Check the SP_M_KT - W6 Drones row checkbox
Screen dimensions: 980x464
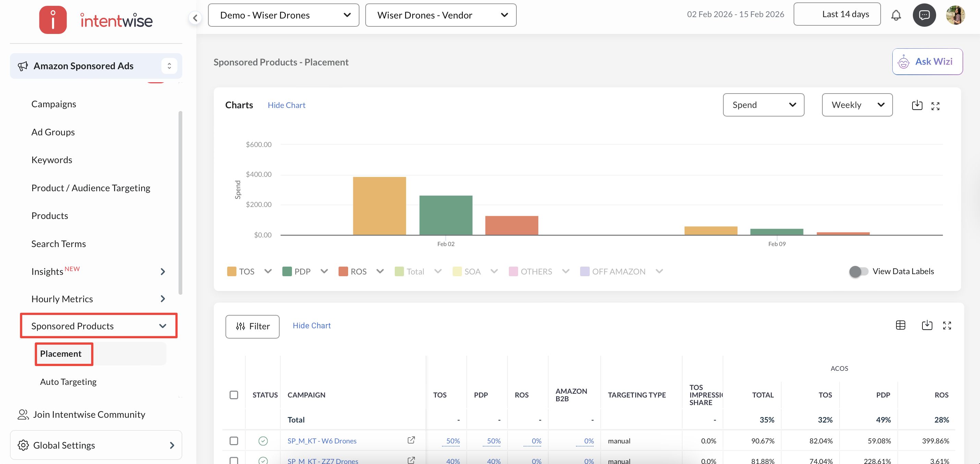click(234, 440)
